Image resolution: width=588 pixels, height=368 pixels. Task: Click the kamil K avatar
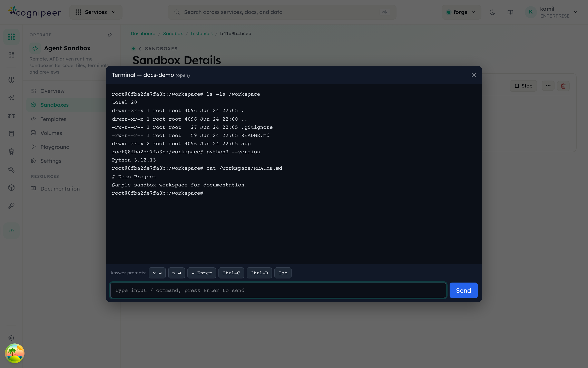(531, 12)
